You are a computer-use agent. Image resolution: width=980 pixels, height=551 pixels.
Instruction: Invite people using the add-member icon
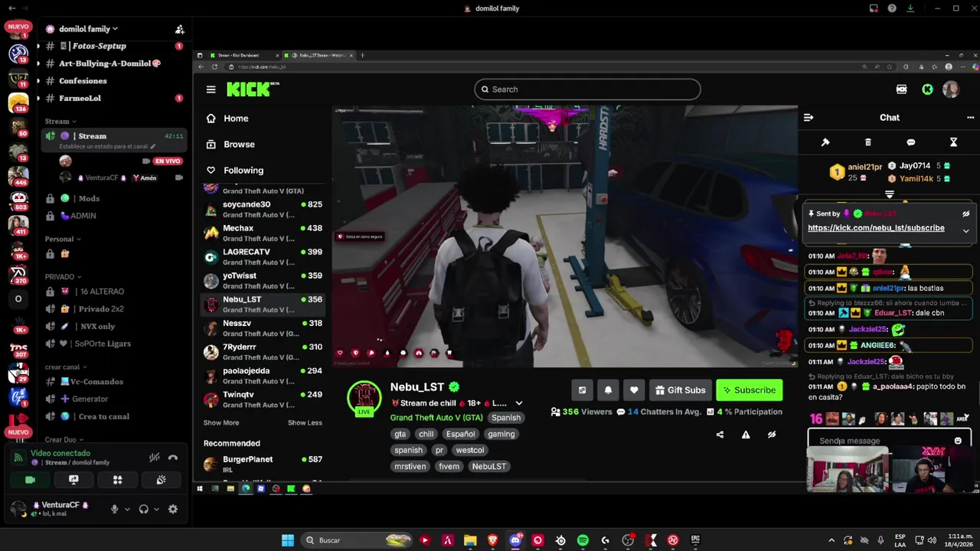click(x=179, y=29)
